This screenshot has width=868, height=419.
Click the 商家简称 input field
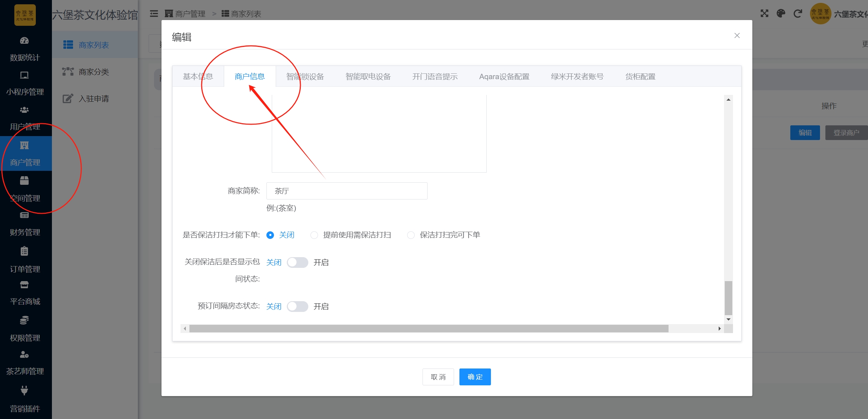tap(346, 191)
